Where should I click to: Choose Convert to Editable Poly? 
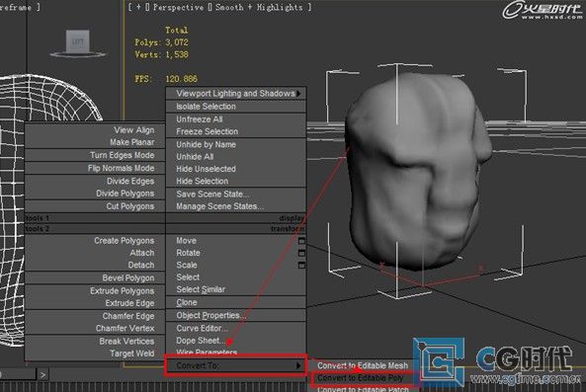click(x=361, y=378)
